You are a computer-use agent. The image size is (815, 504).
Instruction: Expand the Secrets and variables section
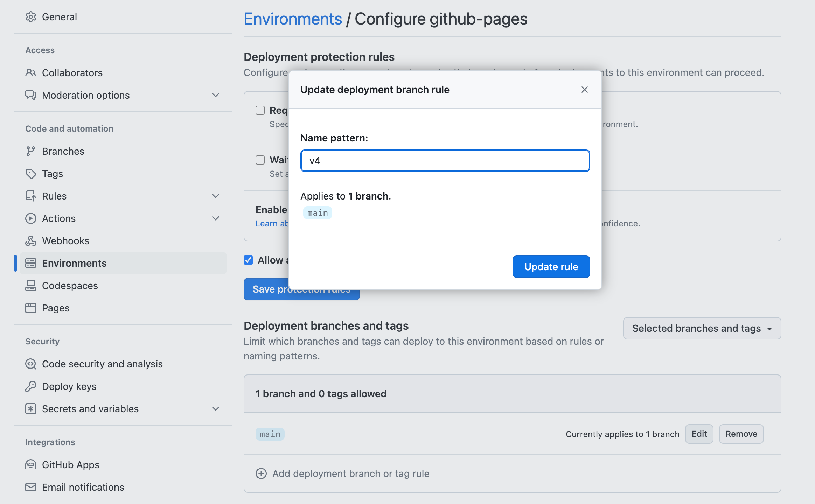pos(216,409)
